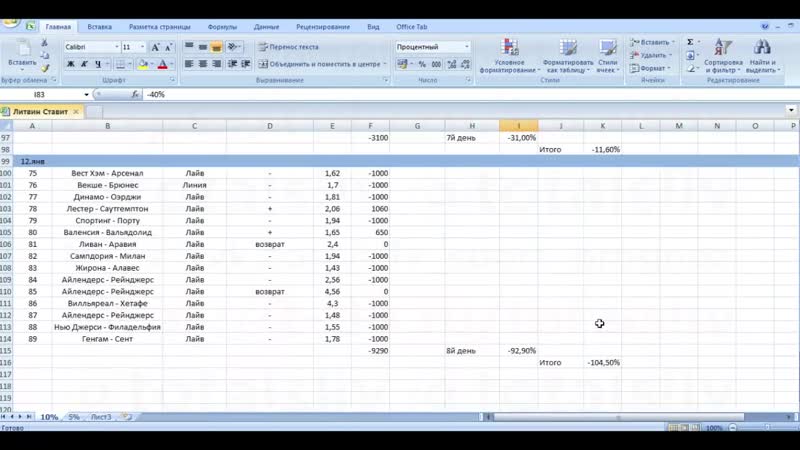Toggle Bold (Ж) formatting
The image size is (800, 450).
tap(70, 64)
